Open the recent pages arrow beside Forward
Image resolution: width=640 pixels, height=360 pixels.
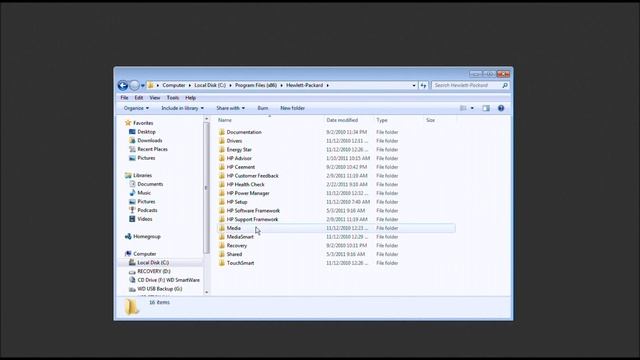coord(143,86)
